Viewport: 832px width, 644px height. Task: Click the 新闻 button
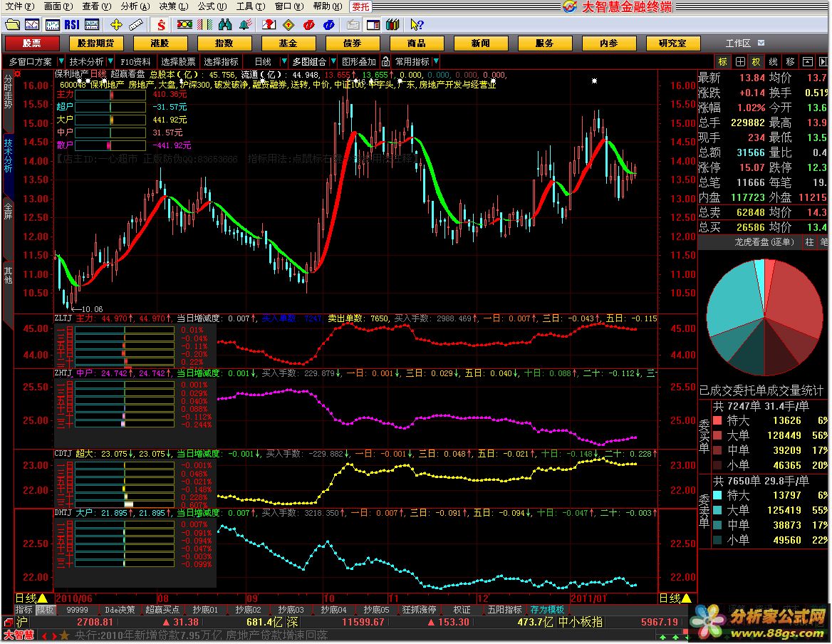[x=481, y=43]
